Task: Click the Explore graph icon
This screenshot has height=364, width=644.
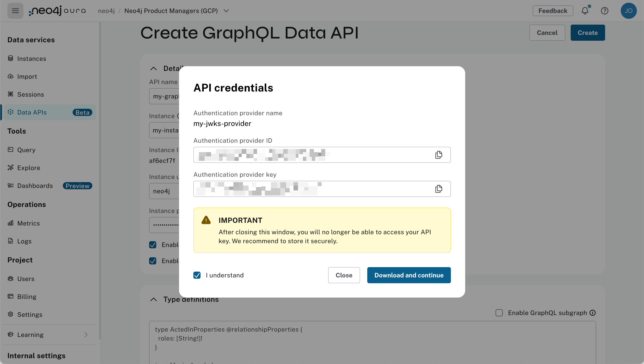Action: (x=11, y=168)
